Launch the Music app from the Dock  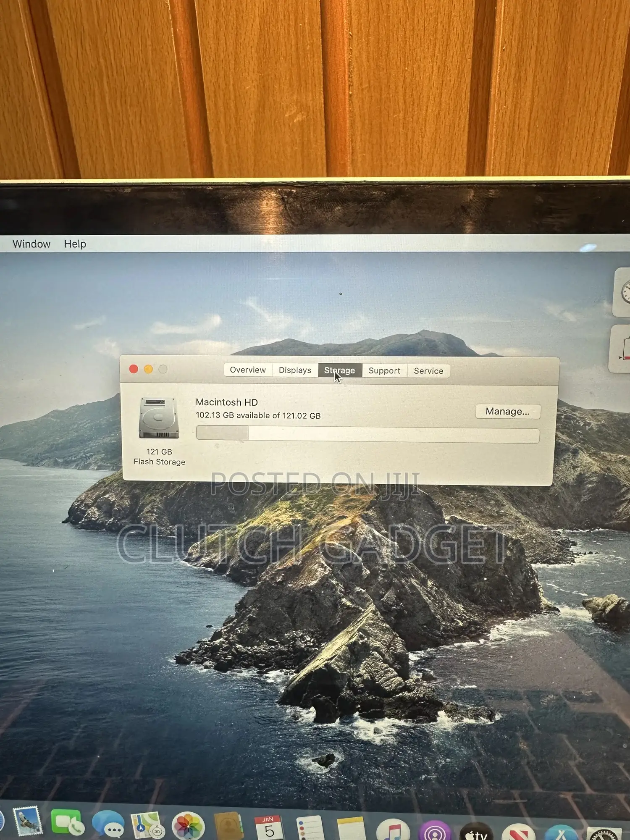[x=393, y=829]
